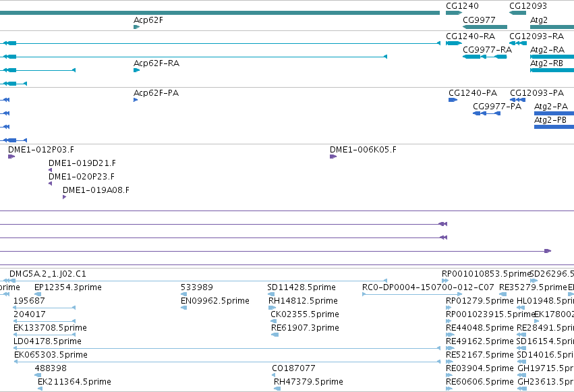Viewport: 574px width, 392px height.
Task: Click the Atg2-PB coding bar
Action: click(x=554, y=127)
